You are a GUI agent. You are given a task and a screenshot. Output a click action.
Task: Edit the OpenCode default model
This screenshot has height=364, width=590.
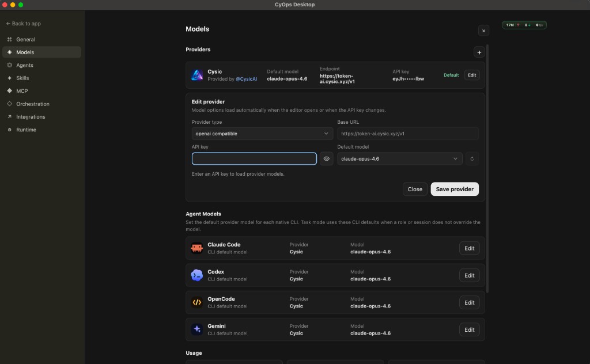469,302
